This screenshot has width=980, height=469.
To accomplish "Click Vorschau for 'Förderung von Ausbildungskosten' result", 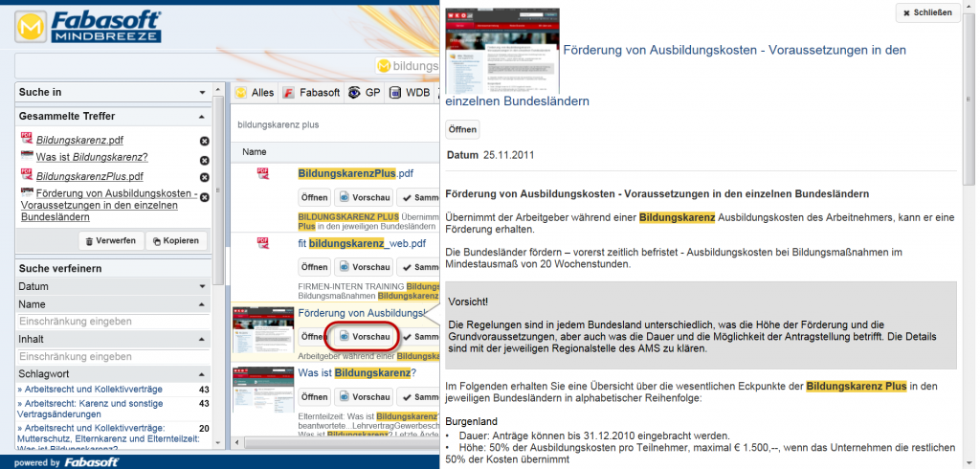I will [x=364, y=336].
